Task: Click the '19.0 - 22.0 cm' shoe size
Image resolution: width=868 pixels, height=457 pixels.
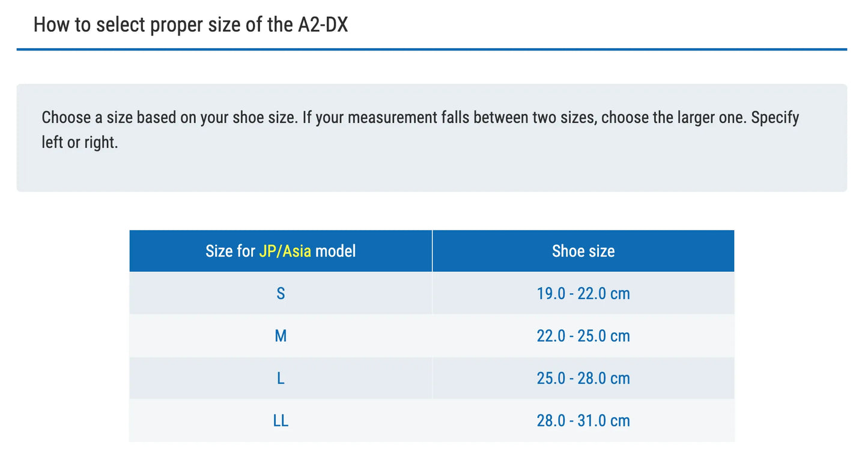Action: pyautogui.click(x=583, y=294)
